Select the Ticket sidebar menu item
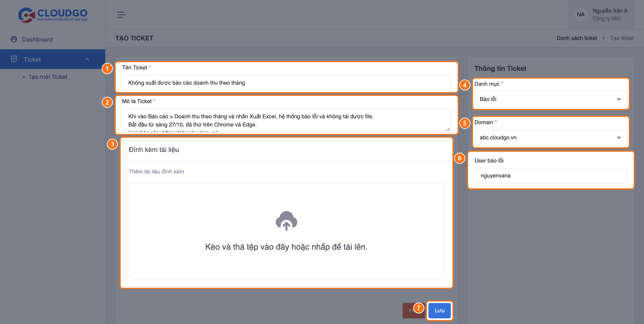 coord(53,59)
